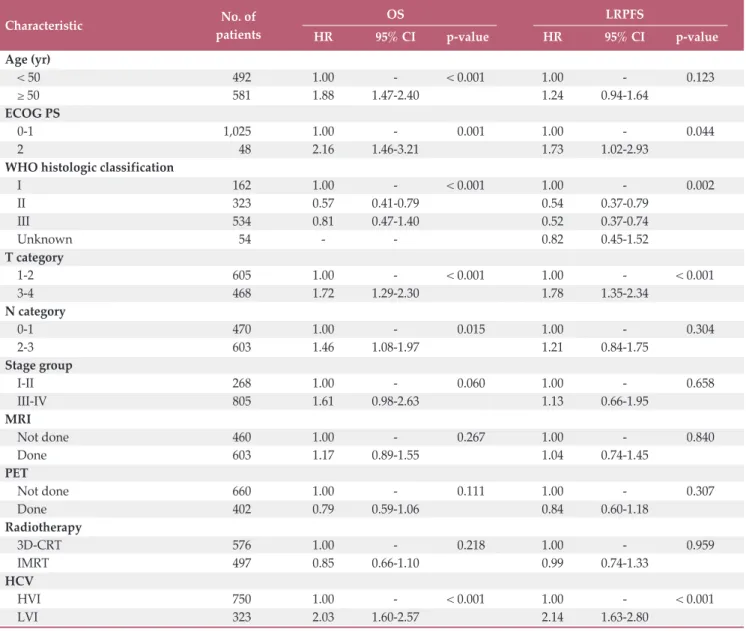Click patient count '660'
This screenshot has height=632, width=746.
click(242, 492)
